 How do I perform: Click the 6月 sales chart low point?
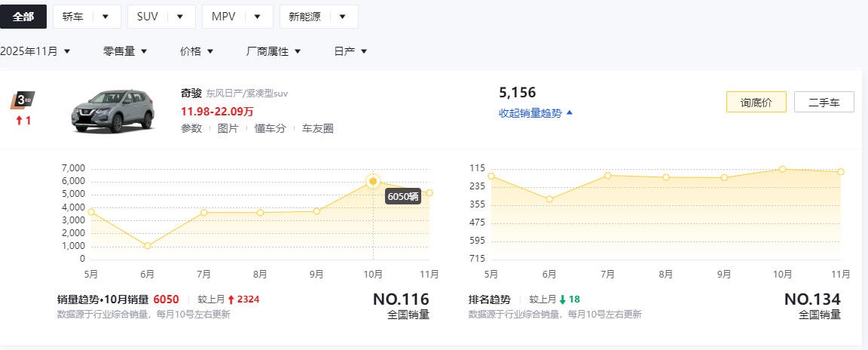click(x=147, y=246)
